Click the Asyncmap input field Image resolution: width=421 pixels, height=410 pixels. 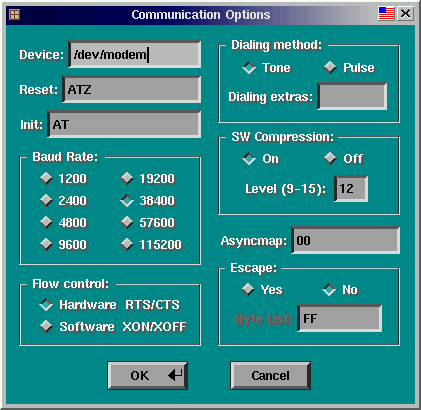click(345, 240)
